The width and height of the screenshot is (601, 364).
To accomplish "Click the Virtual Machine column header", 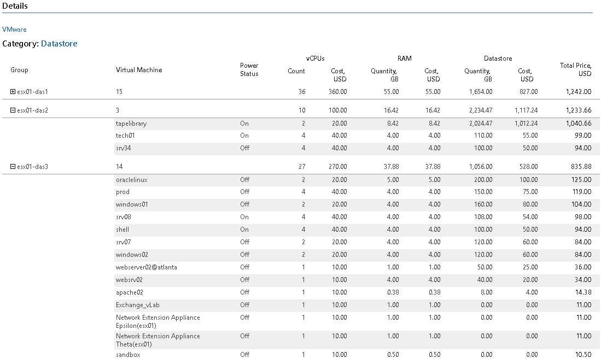I will pyautogui.click(x=139, y=70).
